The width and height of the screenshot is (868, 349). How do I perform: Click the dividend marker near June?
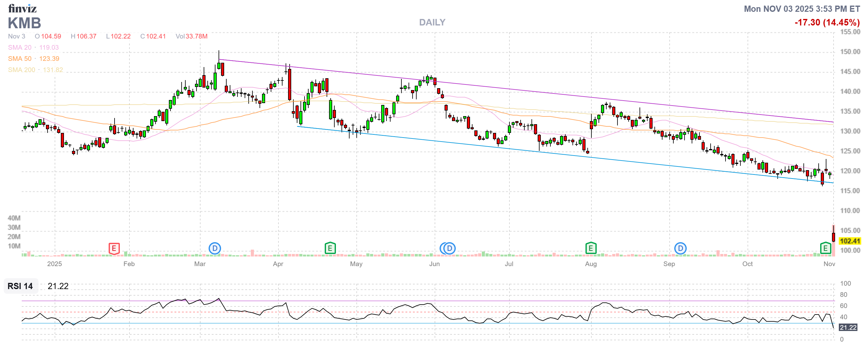click(x=449, y=249)
